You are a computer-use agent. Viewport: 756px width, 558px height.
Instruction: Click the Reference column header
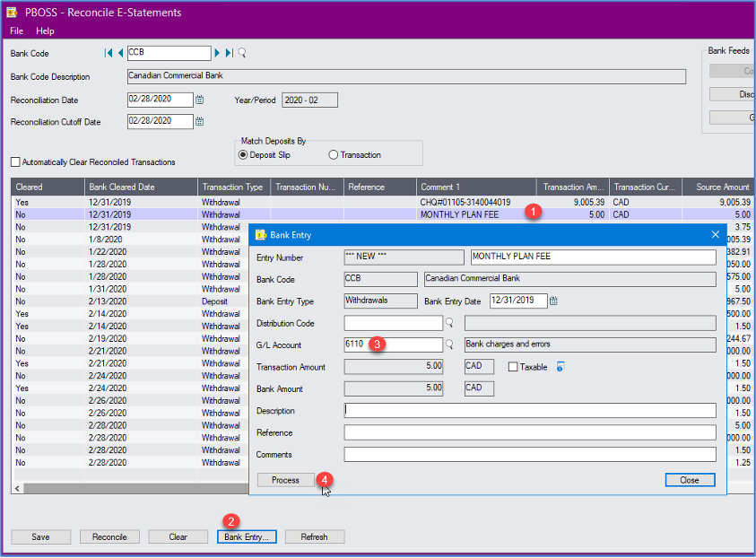coord(380,187)
